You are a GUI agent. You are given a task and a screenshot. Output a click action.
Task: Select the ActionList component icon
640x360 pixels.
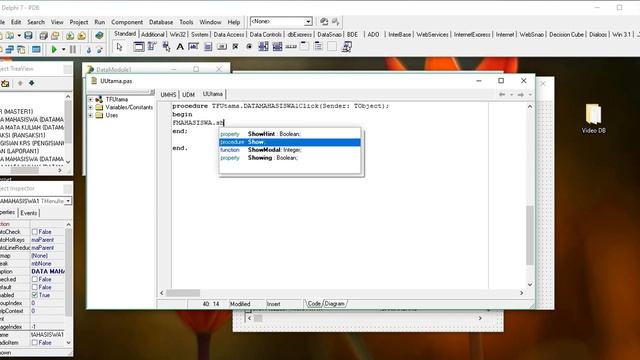coord(347,47)
